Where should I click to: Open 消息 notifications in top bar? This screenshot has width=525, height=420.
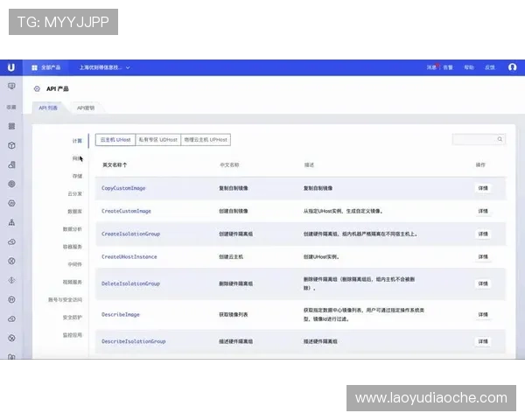431,67
